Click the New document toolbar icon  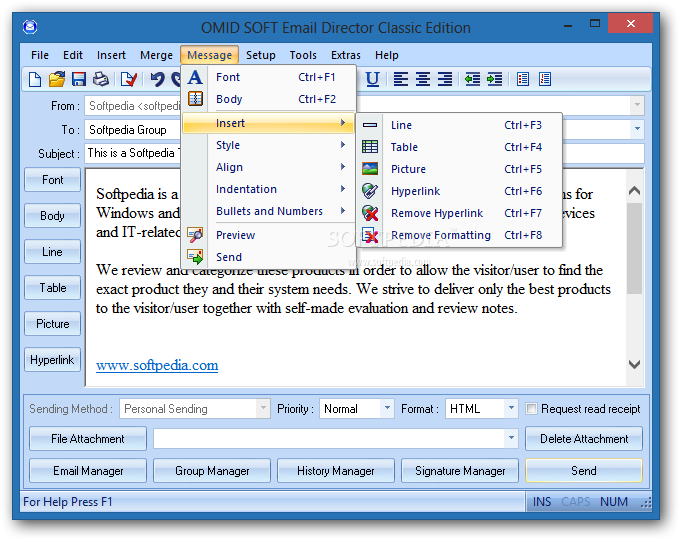(35, 79)
